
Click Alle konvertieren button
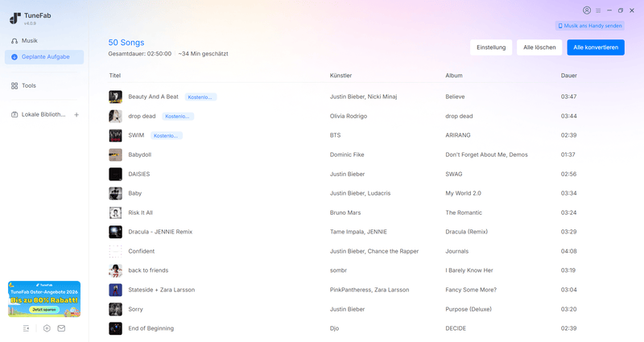click(x=596, y=47)
